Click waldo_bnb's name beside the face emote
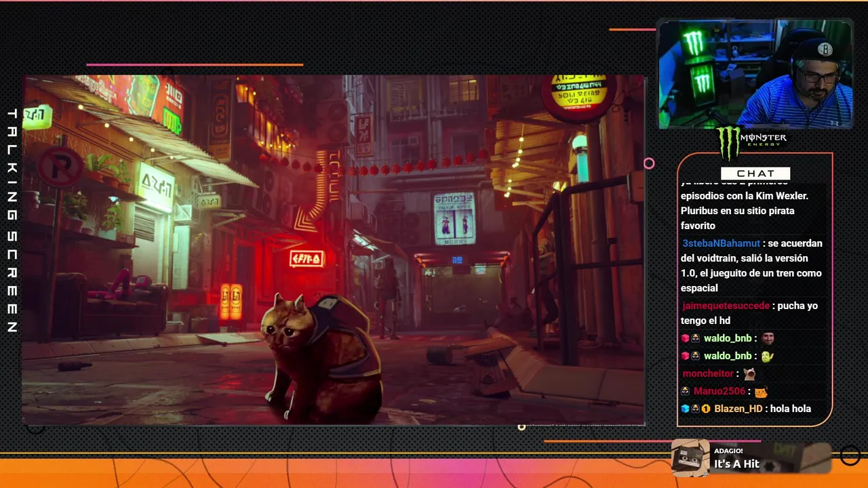Screen dimensions: 868x488 tap(728, 338)
